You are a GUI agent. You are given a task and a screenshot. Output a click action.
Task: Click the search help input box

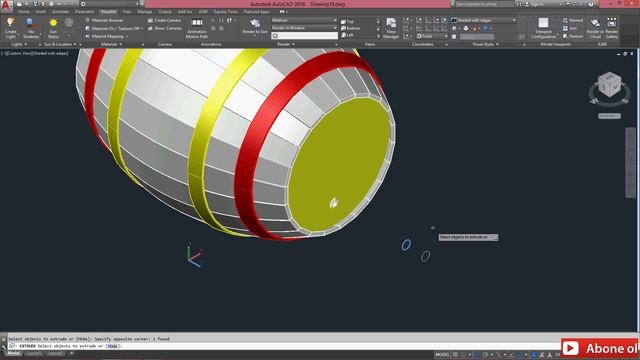click(484, 4)
